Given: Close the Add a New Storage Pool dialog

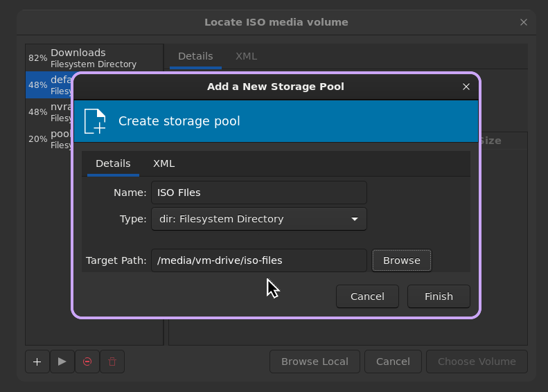Looking at the screenshot, I should coord(466,87).
